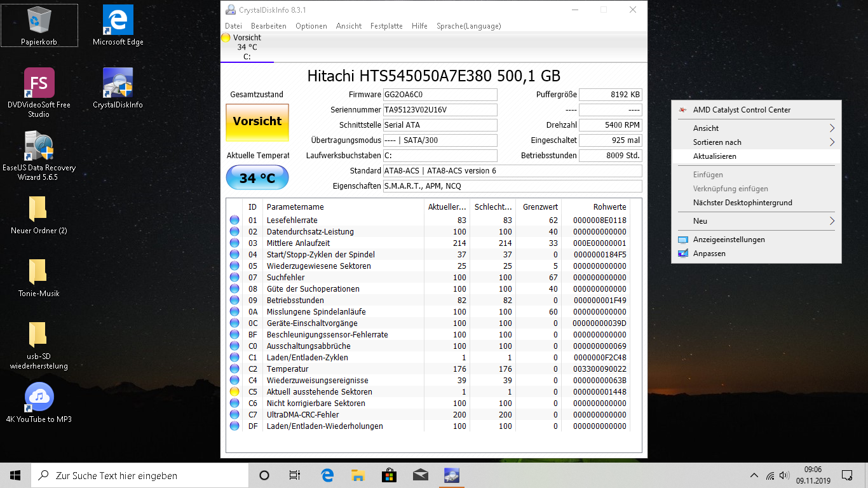Select the usb-SD wiederherstelung folder

(39, 346)
